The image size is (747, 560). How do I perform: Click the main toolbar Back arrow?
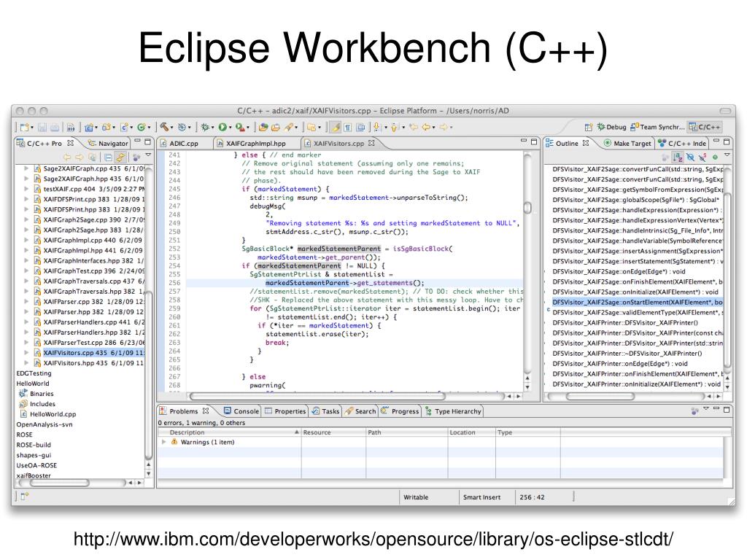coord(426,127)
